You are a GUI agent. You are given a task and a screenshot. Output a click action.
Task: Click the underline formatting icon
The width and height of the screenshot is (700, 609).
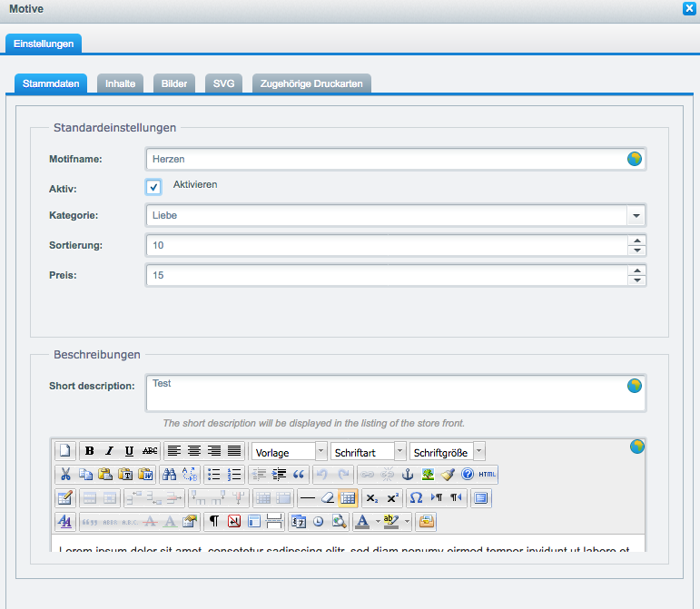[x=130, y=451]
